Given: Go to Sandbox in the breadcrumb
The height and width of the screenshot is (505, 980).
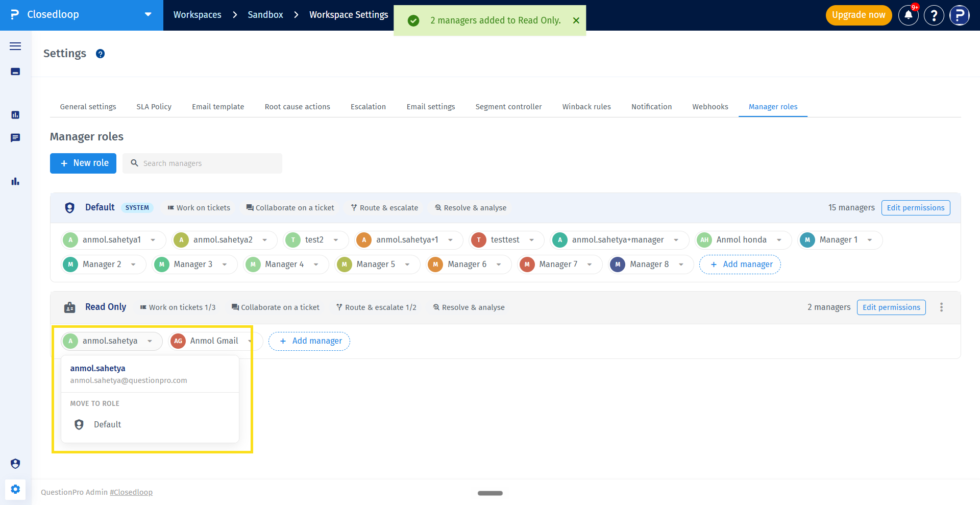Looking at the screenshot, I should click(x=265, y=15).
